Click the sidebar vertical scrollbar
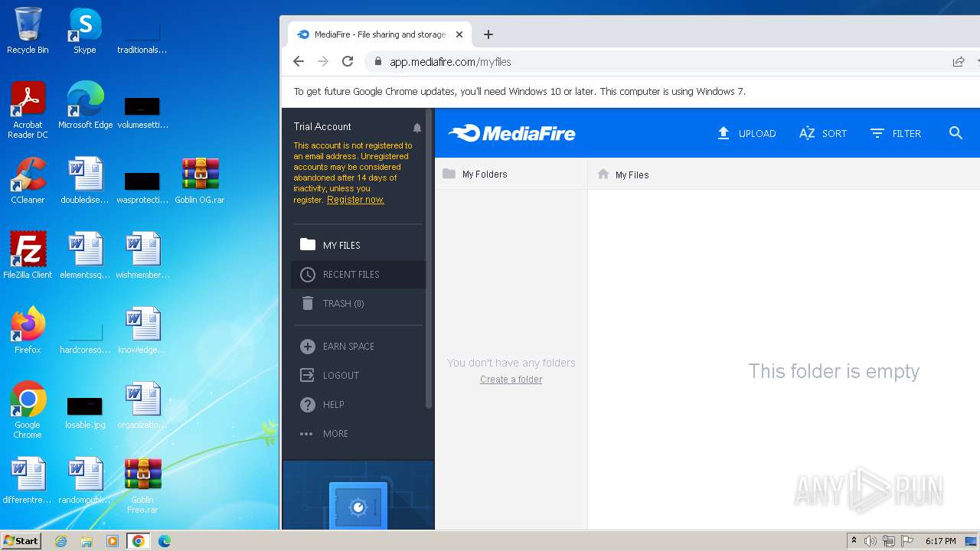The image size is (980, 551). point(430,260)
